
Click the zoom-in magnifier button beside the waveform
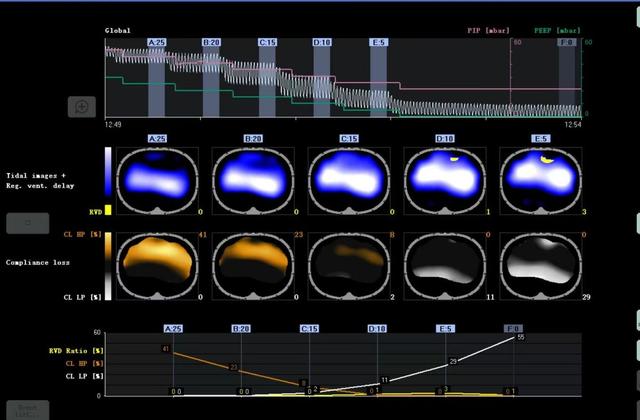coord(82,106)
